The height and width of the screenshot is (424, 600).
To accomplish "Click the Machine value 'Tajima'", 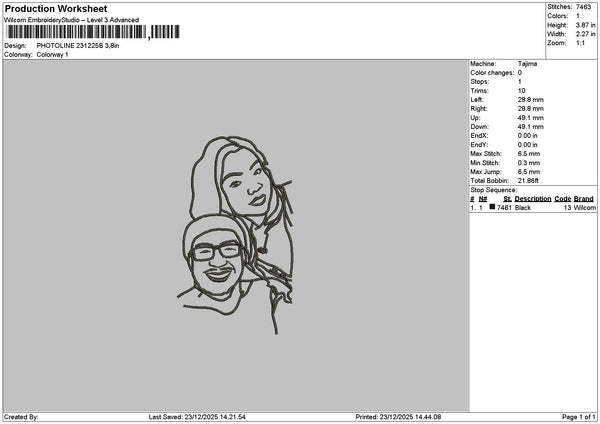I will tap(527, 64).
